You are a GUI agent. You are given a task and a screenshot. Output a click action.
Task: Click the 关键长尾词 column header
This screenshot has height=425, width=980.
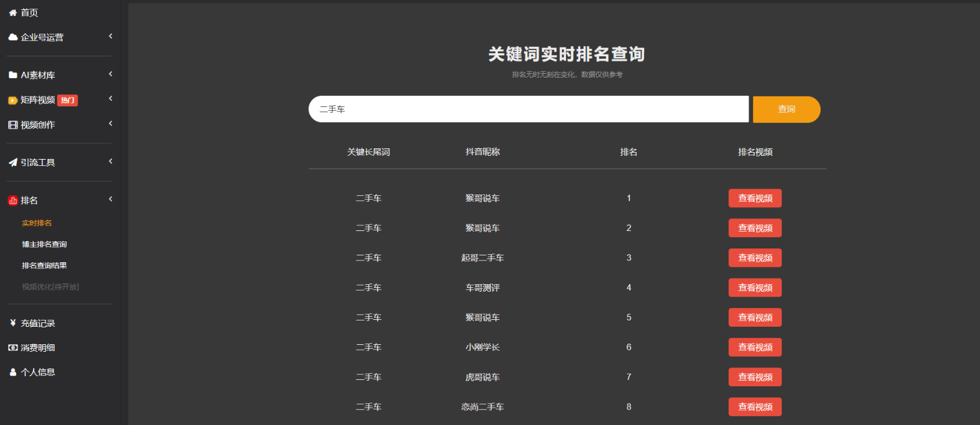(x=368, y=152)
